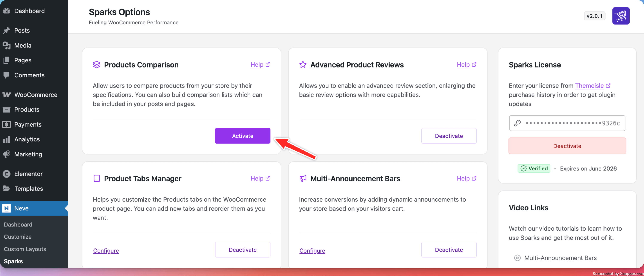Open Custom Layouts under Neve submenu
Screen dimensions: 644x276
click(x=25, y=249)
